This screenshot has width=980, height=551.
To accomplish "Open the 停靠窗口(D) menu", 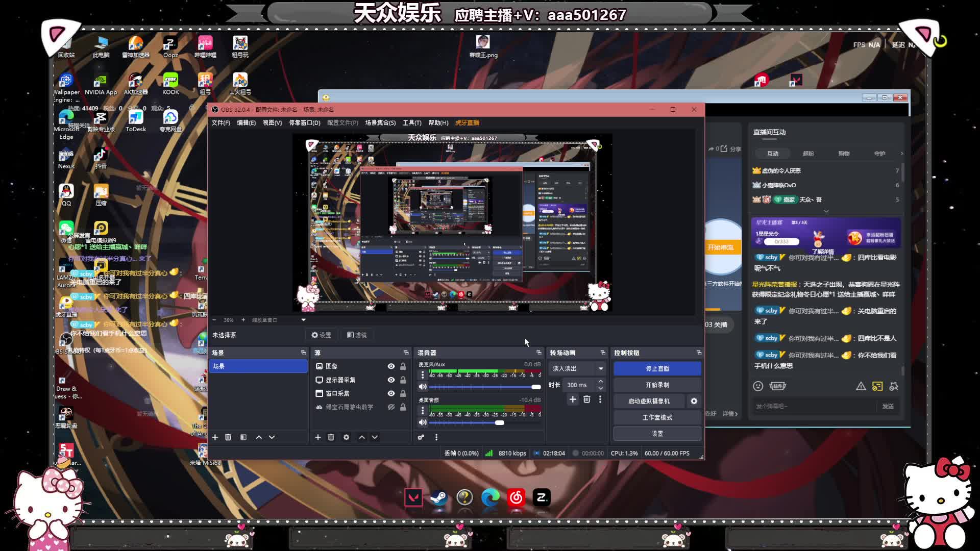I will [x=304, y=123].
